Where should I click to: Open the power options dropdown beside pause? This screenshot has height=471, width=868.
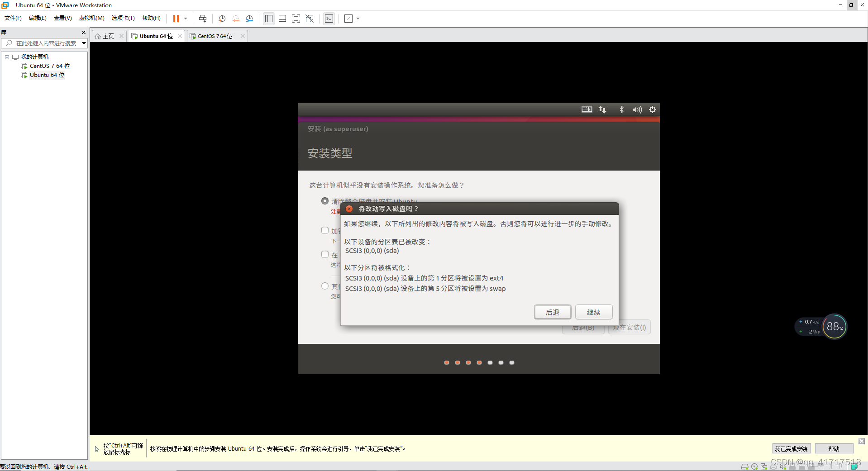tap(186, 19)
